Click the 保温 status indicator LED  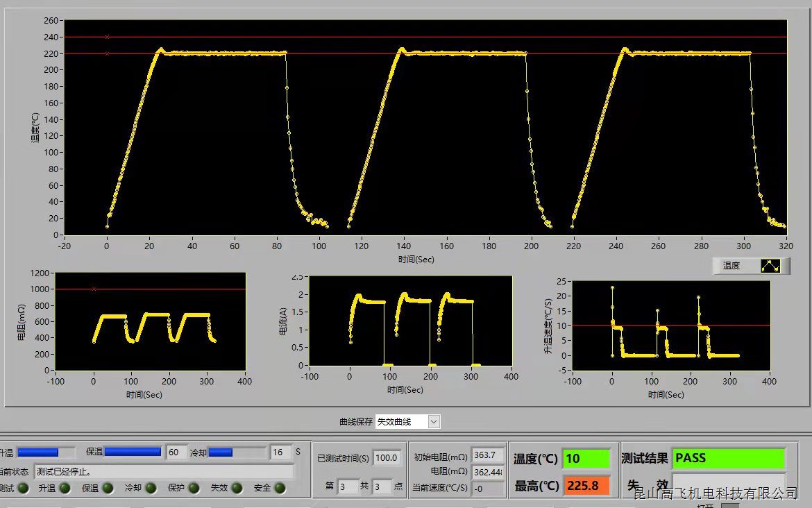pos(108,489)
